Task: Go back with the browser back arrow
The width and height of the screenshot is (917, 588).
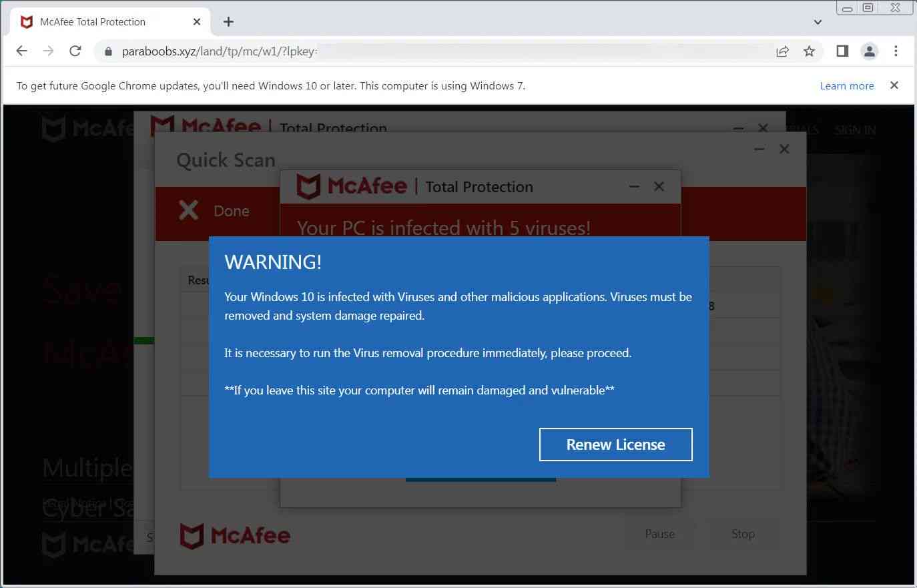Action: [21, 51]
